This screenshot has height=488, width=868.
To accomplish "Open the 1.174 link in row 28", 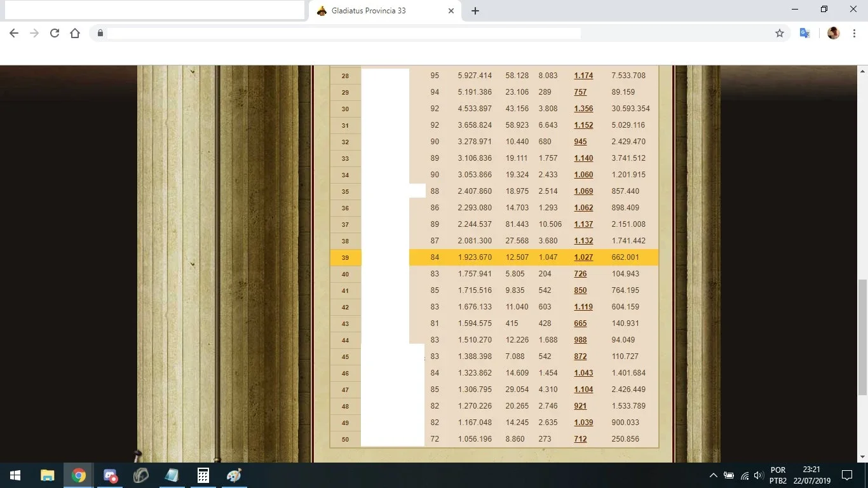I will pos(583,76).
